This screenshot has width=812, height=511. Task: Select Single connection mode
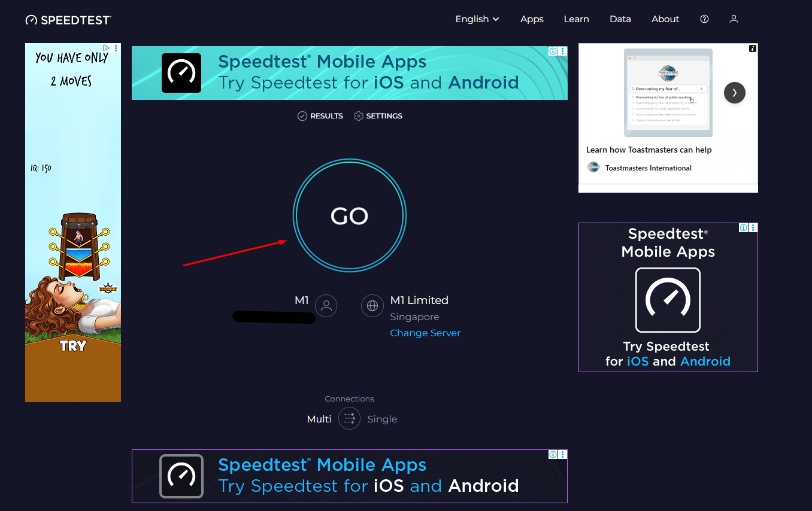[382, 419]
